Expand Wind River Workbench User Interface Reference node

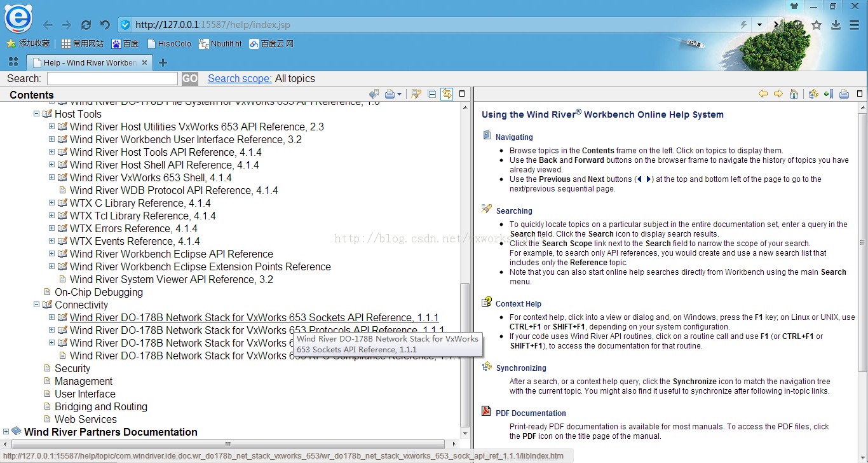point(51,139)
